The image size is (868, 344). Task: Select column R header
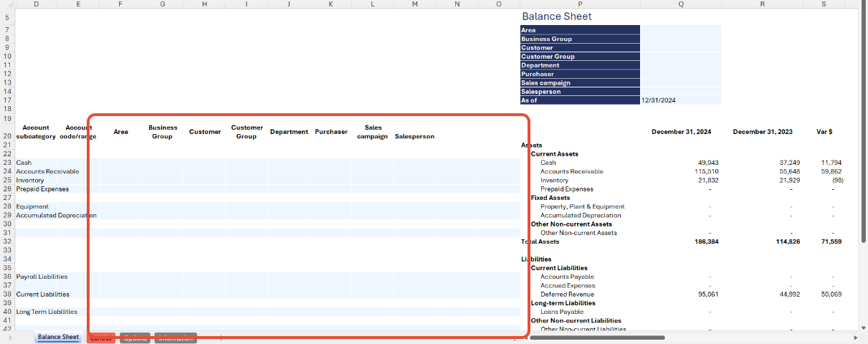(763, 4)
